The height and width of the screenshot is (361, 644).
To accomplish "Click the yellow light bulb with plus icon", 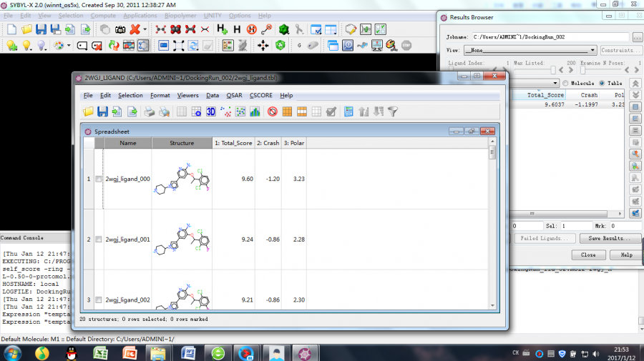I will click(x=11, y=46).
